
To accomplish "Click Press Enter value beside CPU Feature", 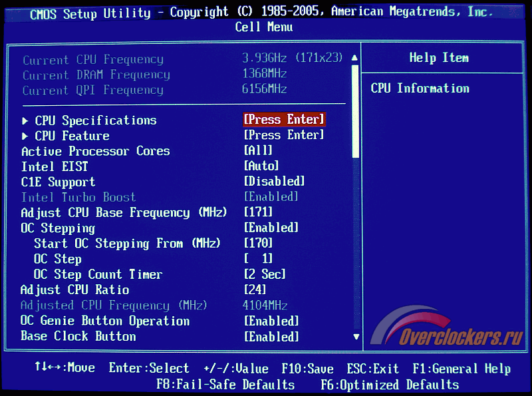I will (x=285, y=135).
